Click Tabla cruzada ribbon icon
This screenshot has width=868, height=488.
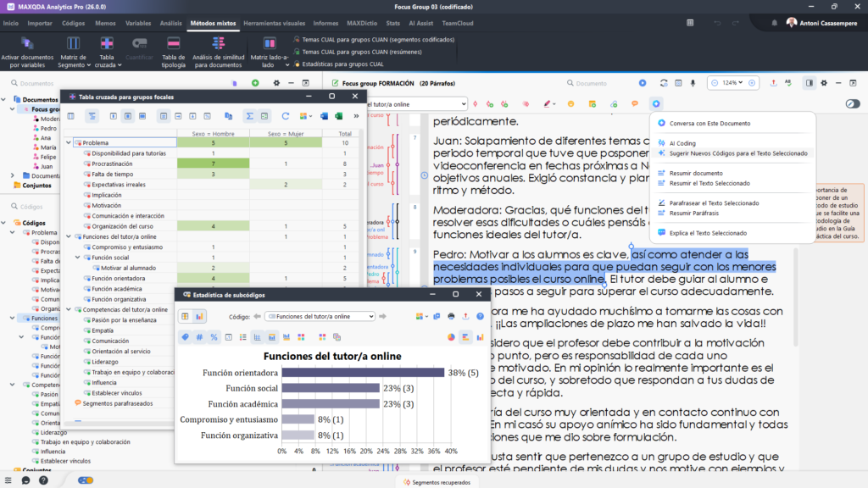107,43
